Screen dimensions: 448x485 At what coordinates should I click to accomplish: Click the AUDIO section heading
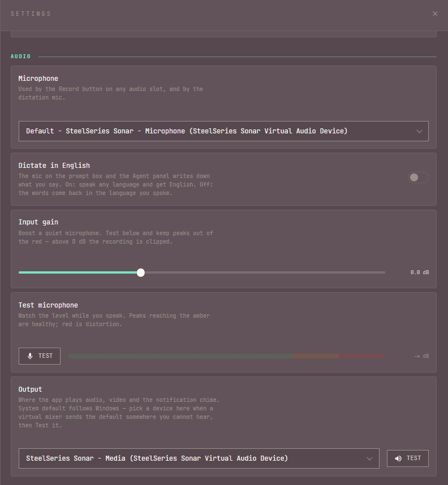coord(21,57)
